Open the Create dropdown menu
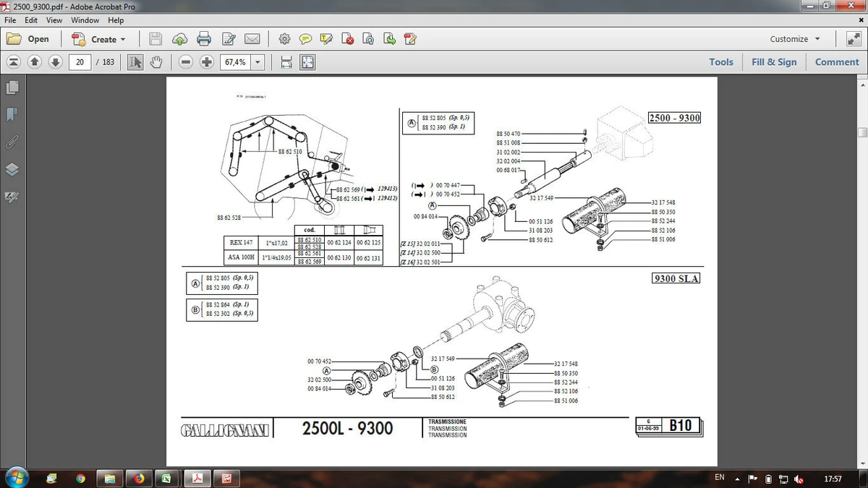 (x=99, y=39)
